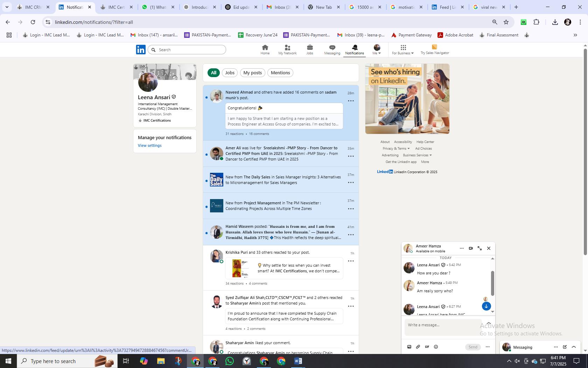
Task: Compose new message in Messaging bar
Action: [x=565, y=347]
